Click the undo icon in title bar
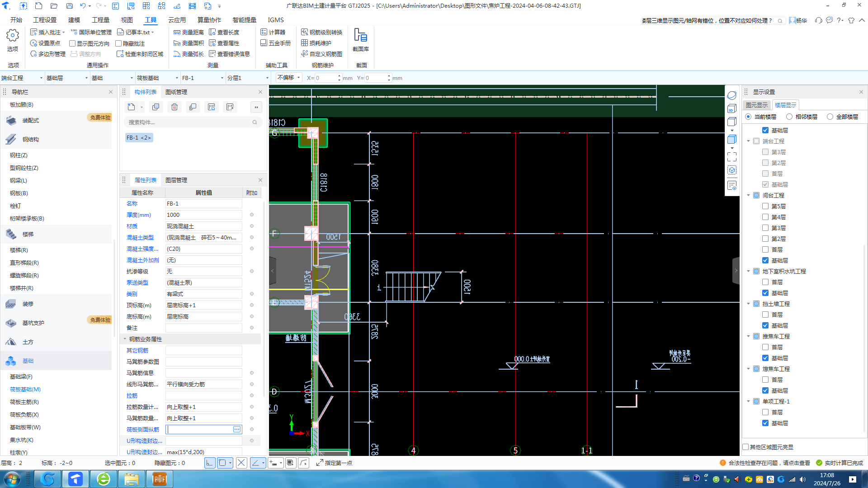The image size is (868, 488). [83, 6]
